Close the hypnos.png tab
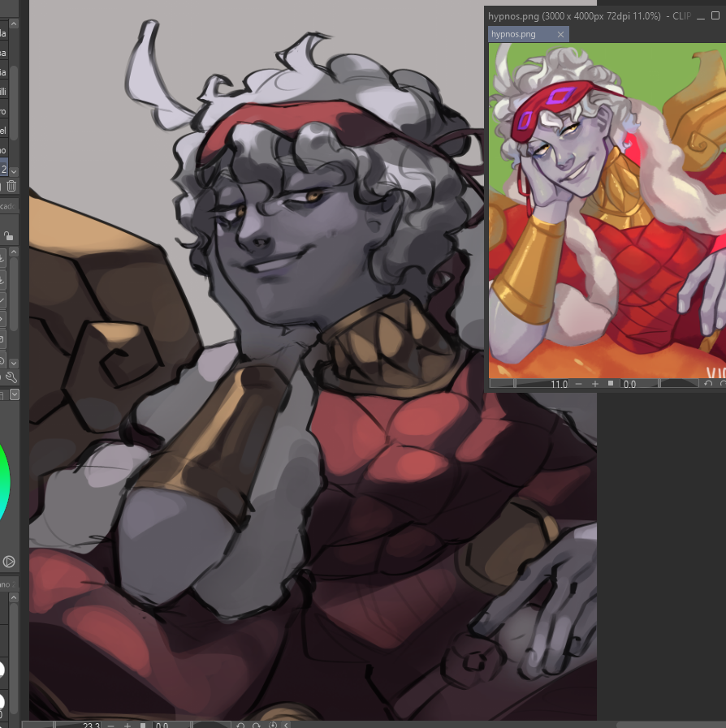 pos(560,34)
